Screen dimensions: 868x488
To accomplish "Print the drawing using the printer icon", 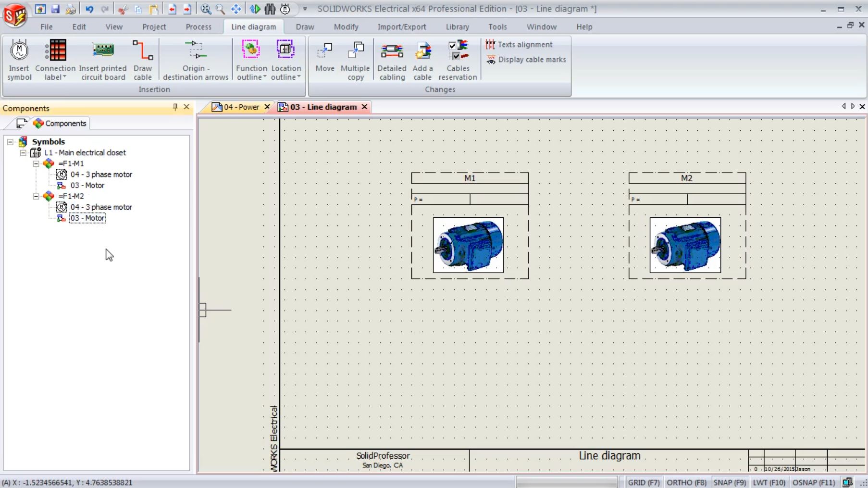I will point(71,9).
